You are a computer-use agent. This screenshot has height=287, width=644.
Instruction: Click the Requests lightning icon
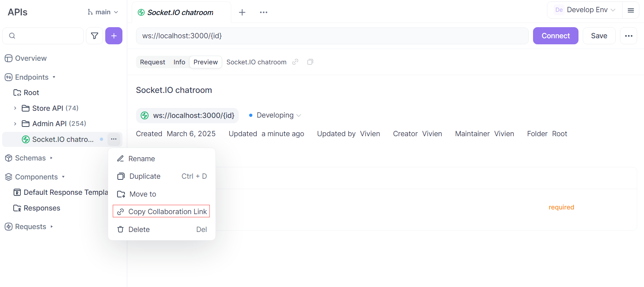coord(9,227)
